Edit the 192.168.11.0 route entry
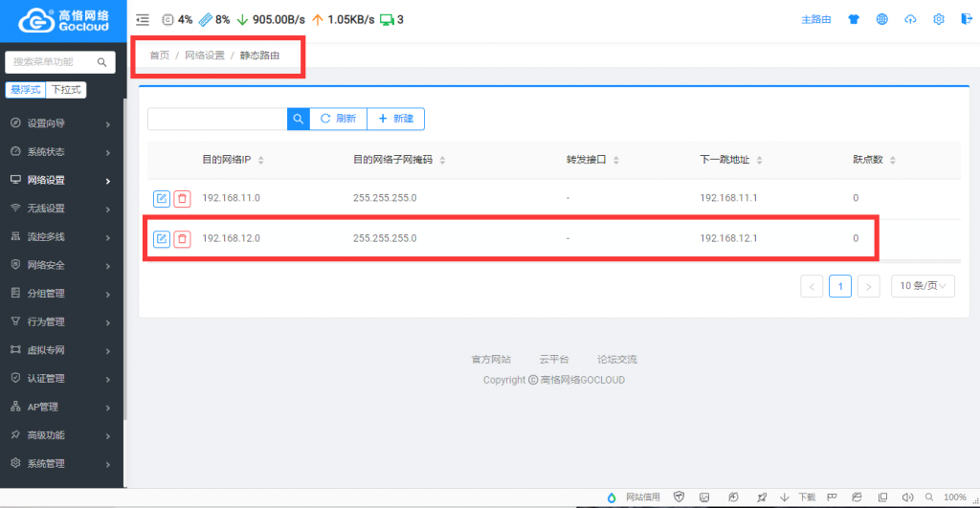This screenshot has height=508, width=980. pyautogui.click(x=161, y=199)
